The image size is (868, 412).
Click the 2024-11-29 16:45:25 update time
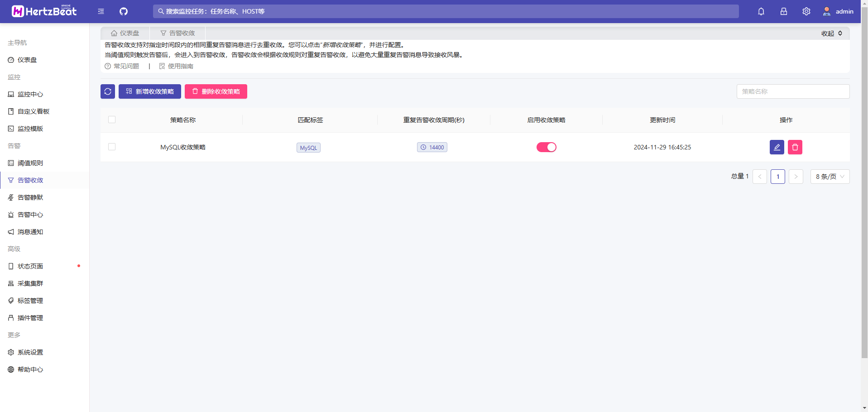pyautogui.click(x=662, y=147)
